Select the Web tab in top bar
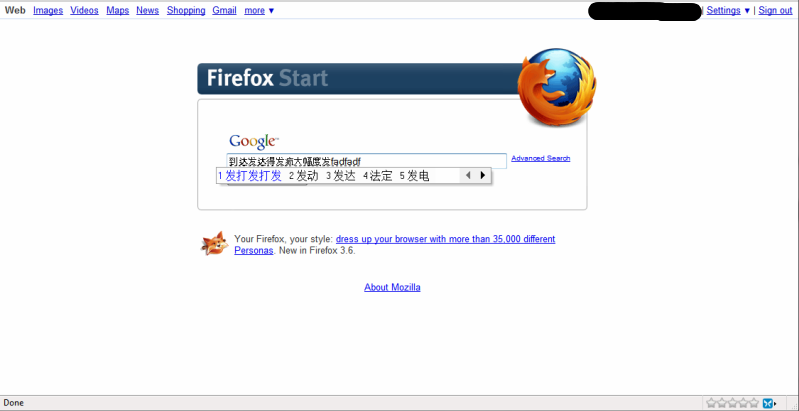This screenshot has height=411, width=799. 15,10
